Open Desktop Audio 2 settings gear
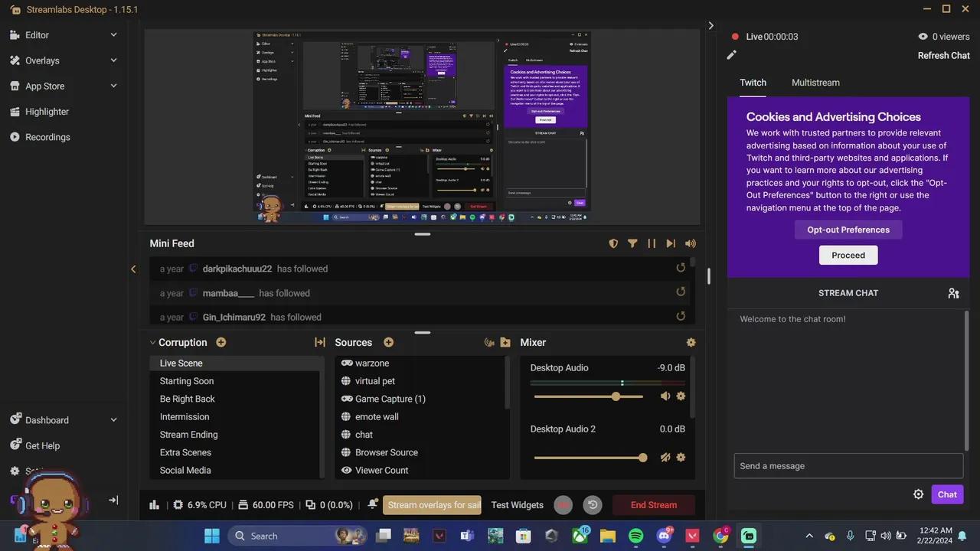Viewport: 980px width, 551px height. (681, 458)
